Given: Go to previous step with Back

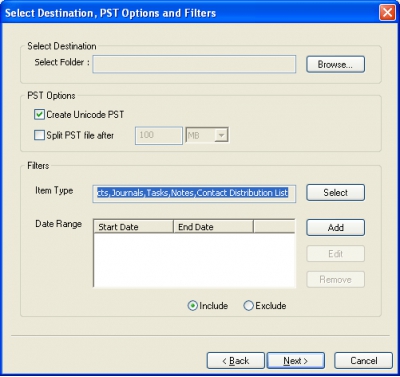Looking at the screenshot, I should click(x=236, y=361).
